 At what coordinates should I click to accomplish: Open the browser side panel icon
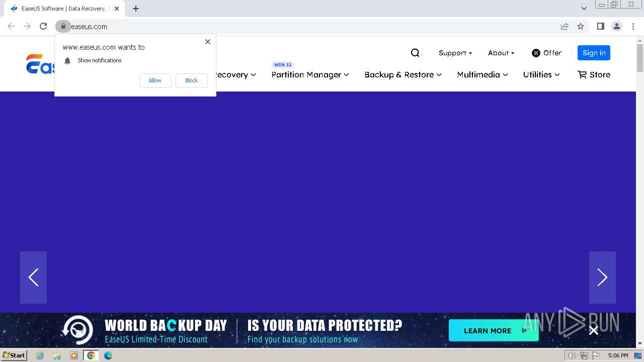600,26
